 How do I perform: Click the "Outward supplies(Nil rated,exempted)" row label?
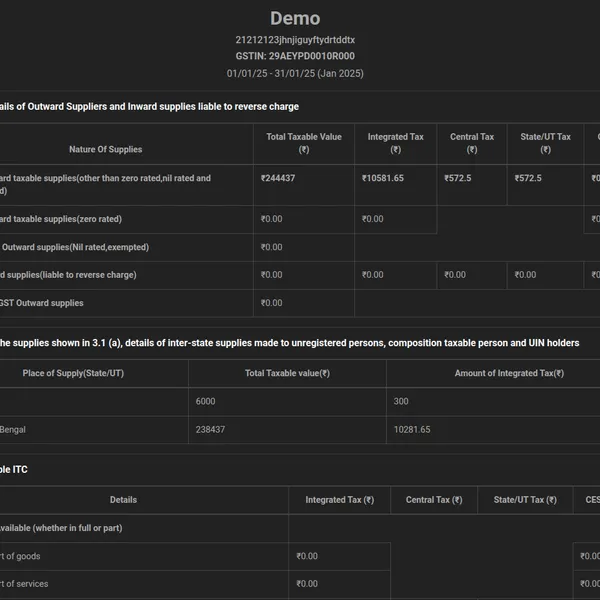pos(75,247)
